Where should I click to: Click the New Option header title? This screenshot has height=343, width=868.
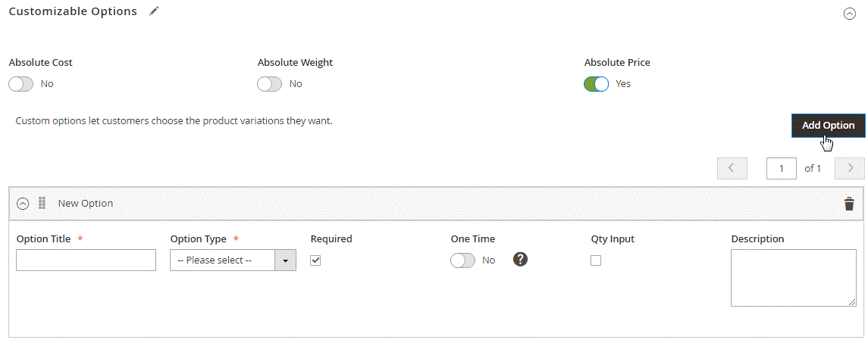86,203
